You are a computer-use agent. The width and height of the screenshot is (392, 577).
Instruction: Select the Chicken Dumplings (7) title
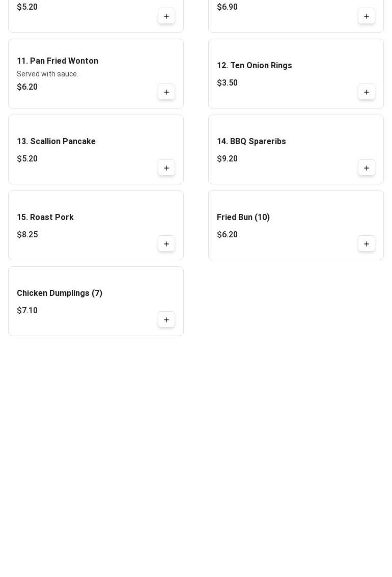[60, 293]
